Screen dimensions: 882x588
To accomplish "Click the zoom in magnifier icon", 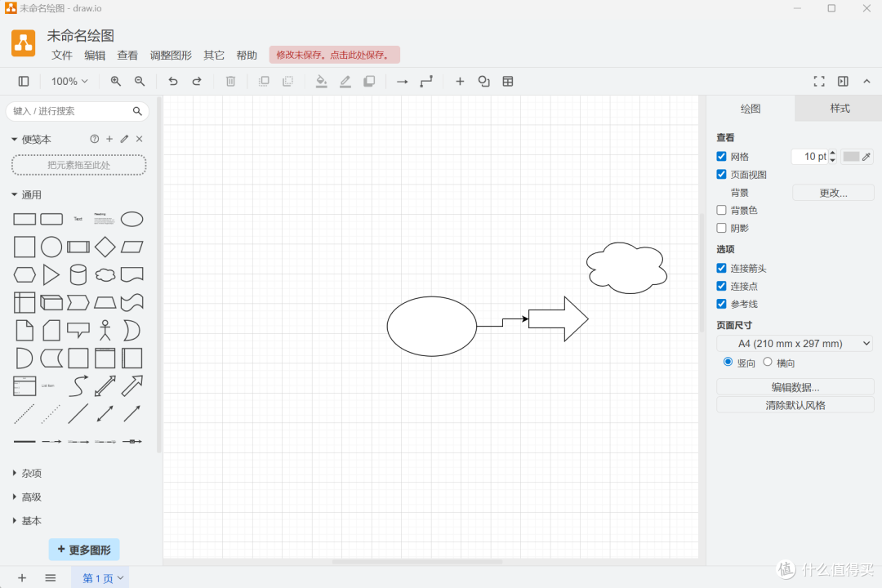I will tap(116, 82).
